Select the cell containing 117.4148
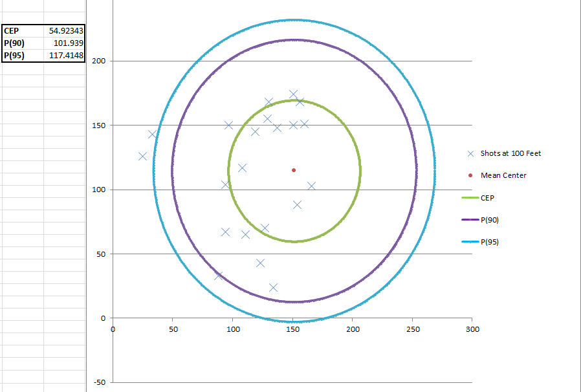The height and width of the screenshot is (392, 581). (x=65, y=56)
